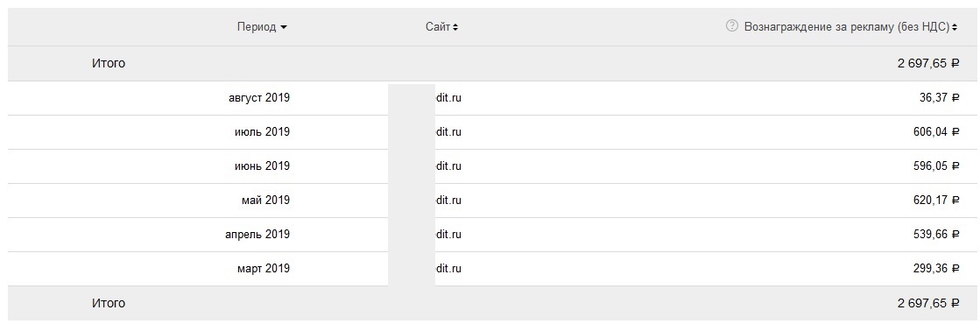Click the top Итого total row
980x324 pixels.
pyautogui.click(x=492, y=63)
